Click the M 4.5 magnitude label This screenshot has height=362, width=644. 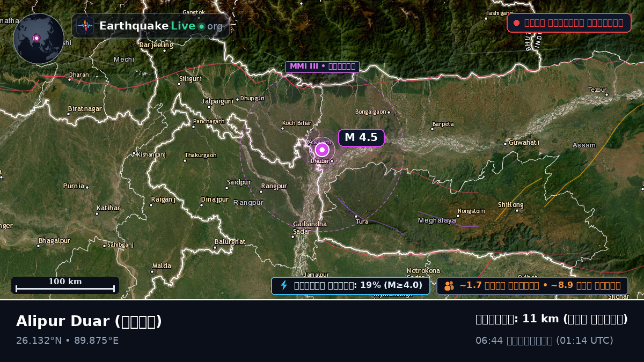pos(361,138)
